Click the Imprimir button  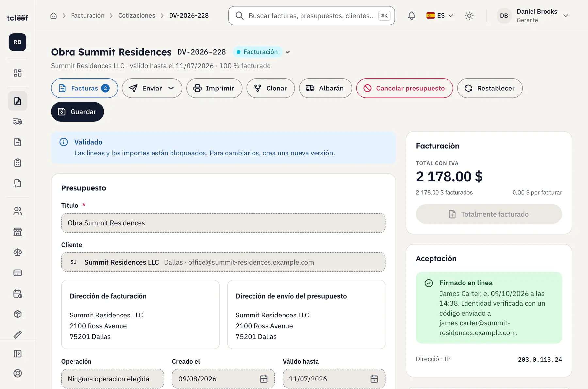click(214, 88)
